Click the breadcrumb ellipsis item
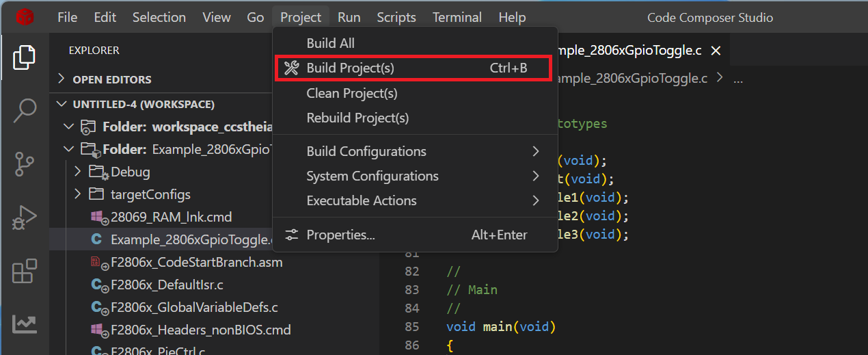This screenshot has height=355, width=868. [737, 79]
